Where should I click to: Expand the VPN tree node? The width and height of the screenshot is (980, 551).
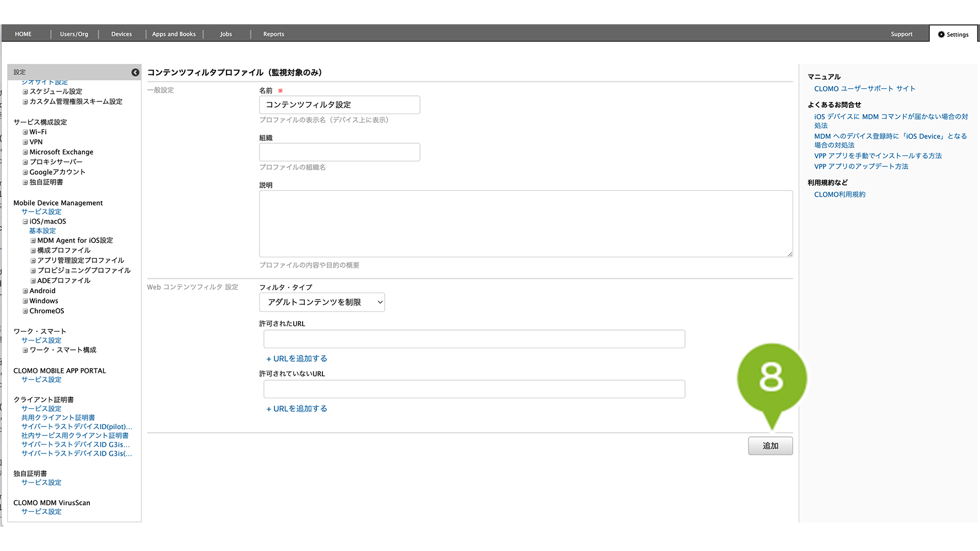25,142
